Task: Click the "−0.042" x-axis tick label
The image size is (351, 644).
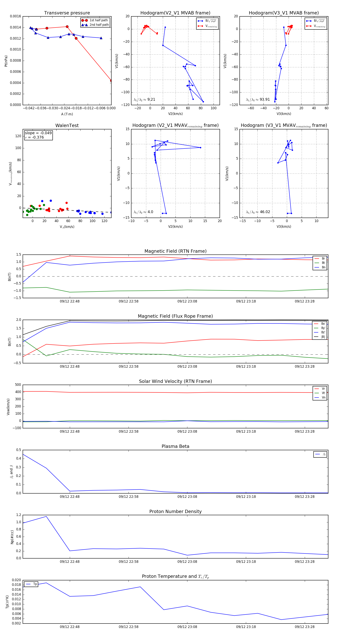Action: pyautogui.click(x=29, y=108)
